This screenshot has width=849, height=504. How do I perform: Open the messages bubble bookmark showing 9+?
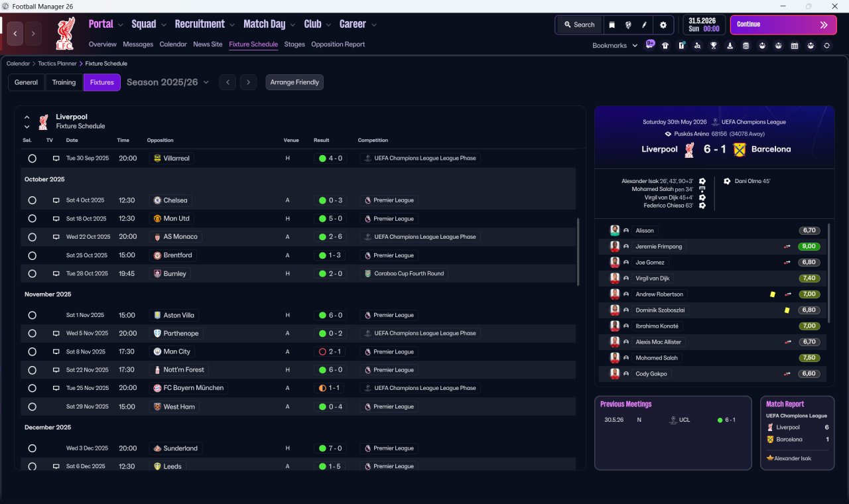pos(650,45)
